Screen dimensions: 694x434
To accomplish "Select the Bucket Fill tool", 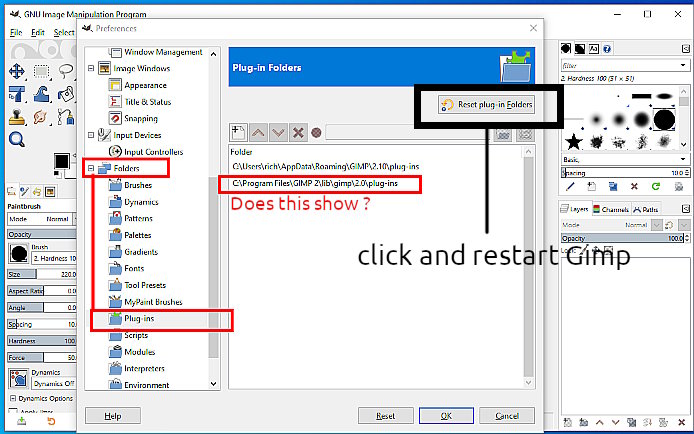I will 66,94.
